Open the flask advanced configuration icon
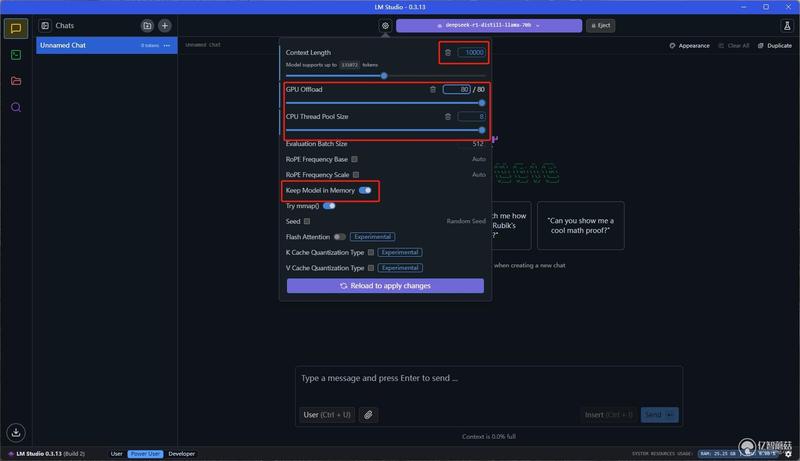Screen dimensions: 800x461 pos(787,25)
